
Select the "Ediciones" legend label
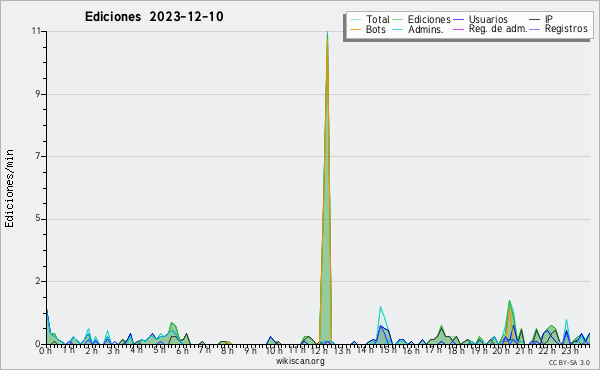pos(429,19)
